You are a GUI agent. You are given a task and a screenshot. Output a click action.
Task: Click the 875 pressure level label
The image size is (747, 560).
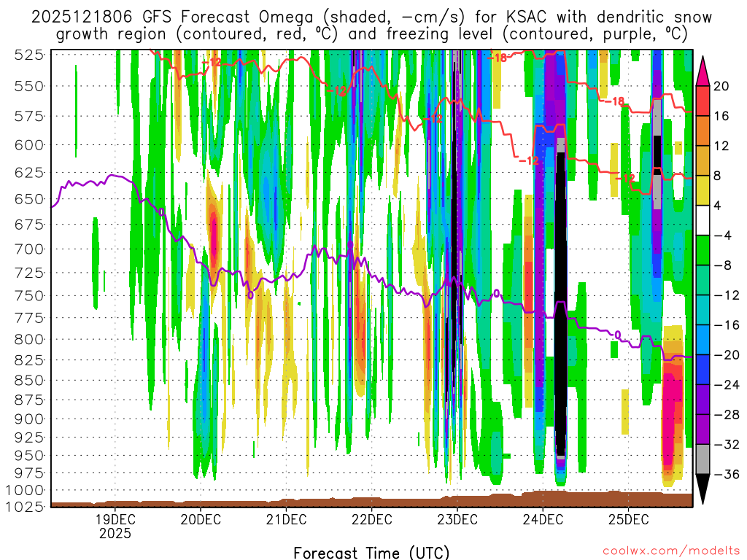(29, 400)
